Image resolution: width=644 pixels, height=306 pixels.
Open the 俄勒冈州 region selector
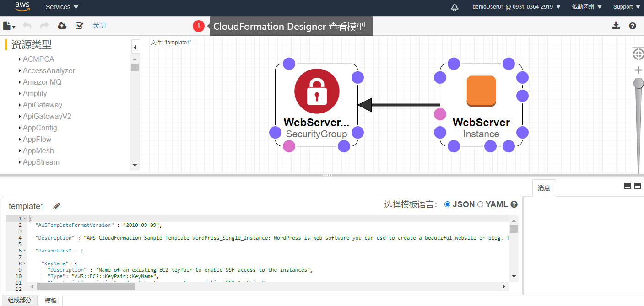pos(587,7)
